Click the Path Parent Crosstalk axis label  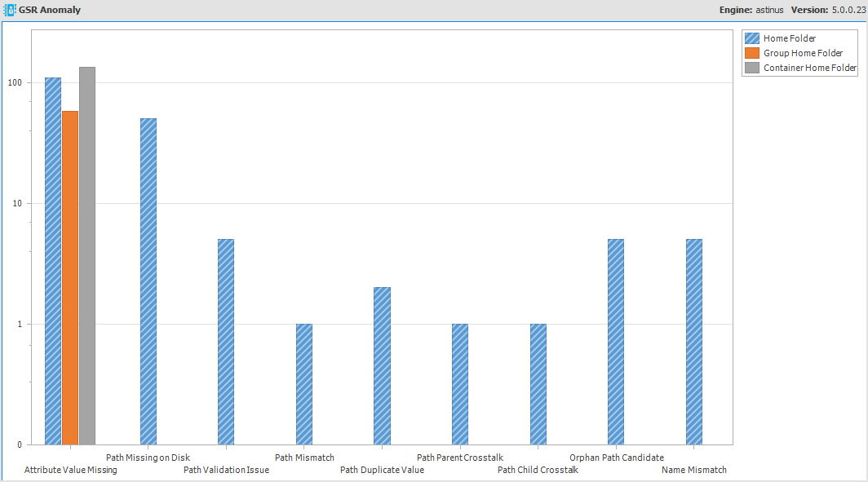coord(460,458)
